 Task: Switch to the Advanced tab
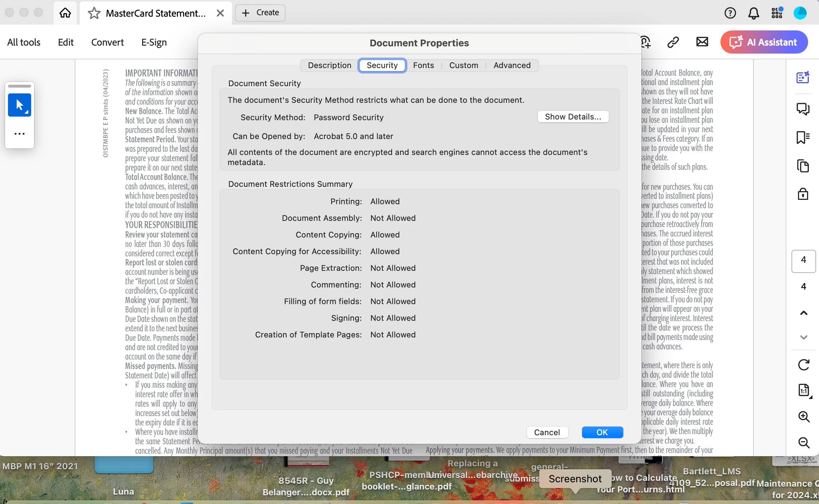512,66
